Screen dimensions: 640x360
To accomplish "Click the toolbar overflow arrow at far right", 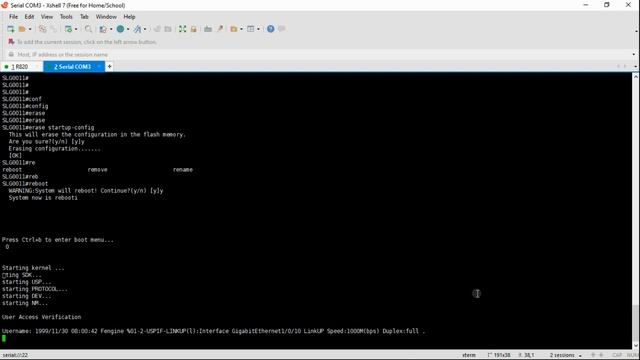I will [x=636, y=31].
